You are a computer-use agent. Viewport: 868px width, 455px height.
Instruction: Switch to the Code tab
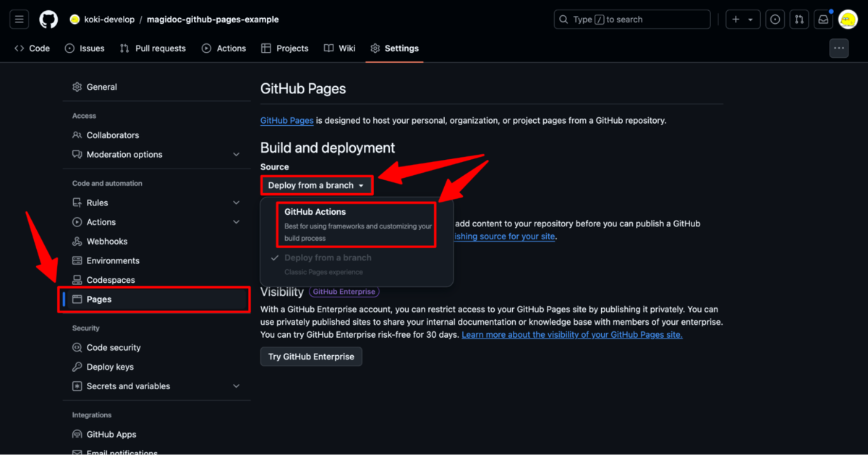pyautogui.click(x=32, y=48)
